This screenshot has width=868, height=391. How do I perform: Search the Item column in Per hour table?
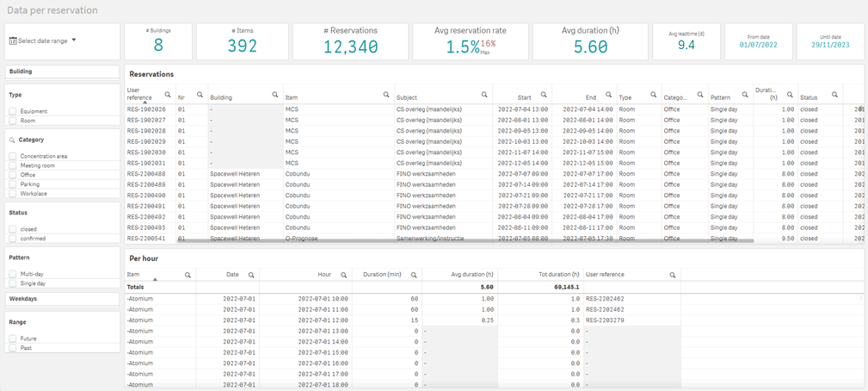tap(188, 275)
